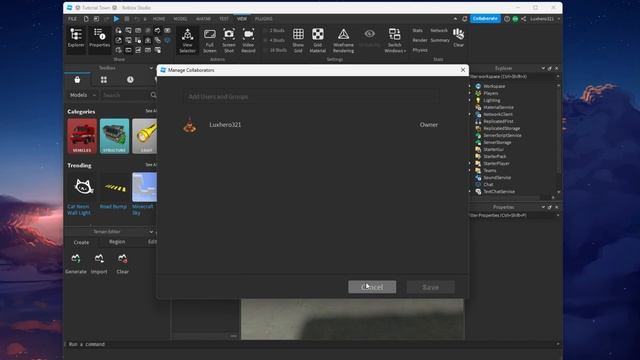Click the Collaborate button
The width and height of the screenshot is (640, 360).
[x=485, y=19]
